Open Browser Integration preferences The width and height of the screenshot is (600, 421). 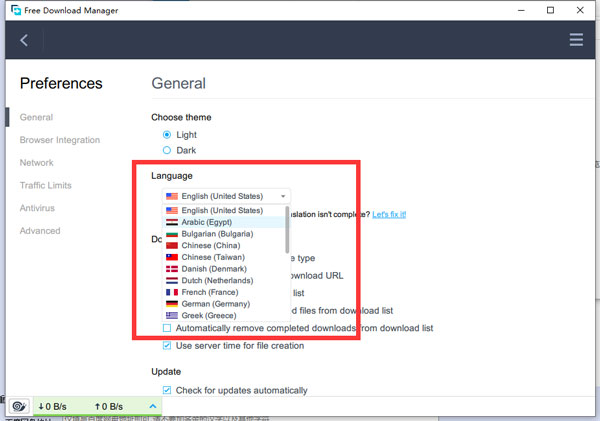(60, 140)
